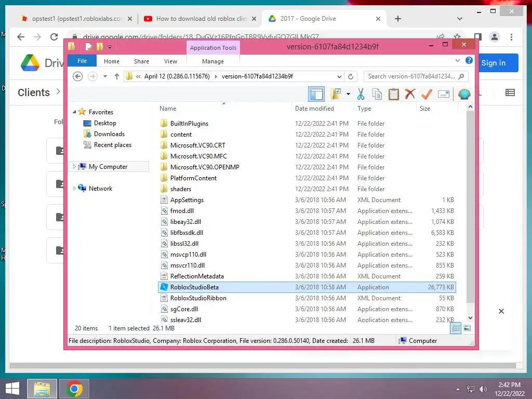Click the orange checkmark Properties icon
Viewport: 532px width, 399px height.
(427, 94)
